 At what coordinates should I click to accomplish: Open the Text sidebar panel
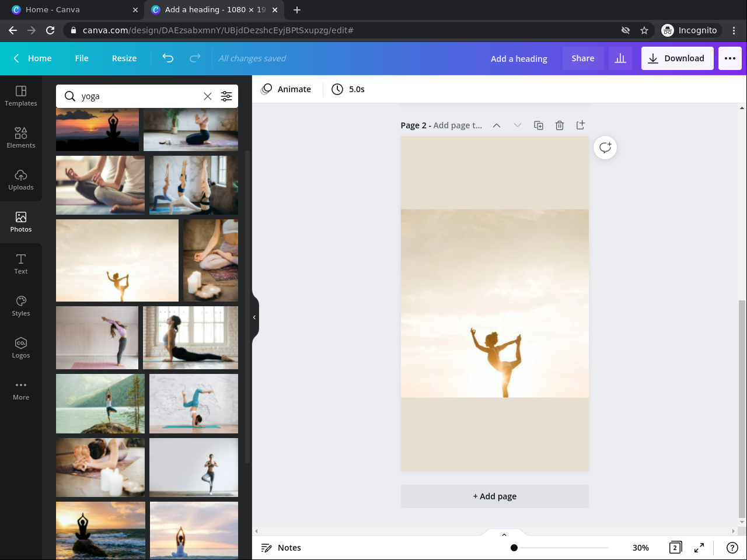point(21,264)
